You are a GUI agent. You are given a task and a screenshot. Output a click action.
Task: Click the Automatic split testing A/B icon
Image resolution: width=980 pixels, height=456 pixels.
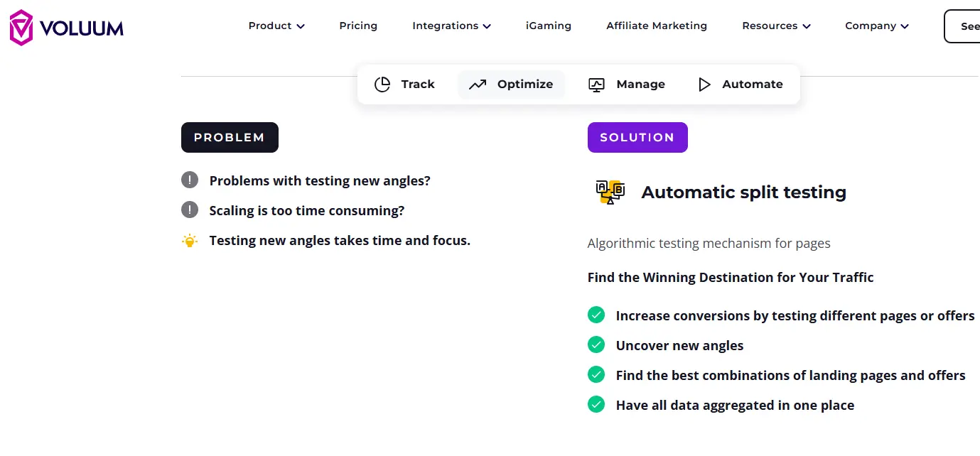[610, 192]
